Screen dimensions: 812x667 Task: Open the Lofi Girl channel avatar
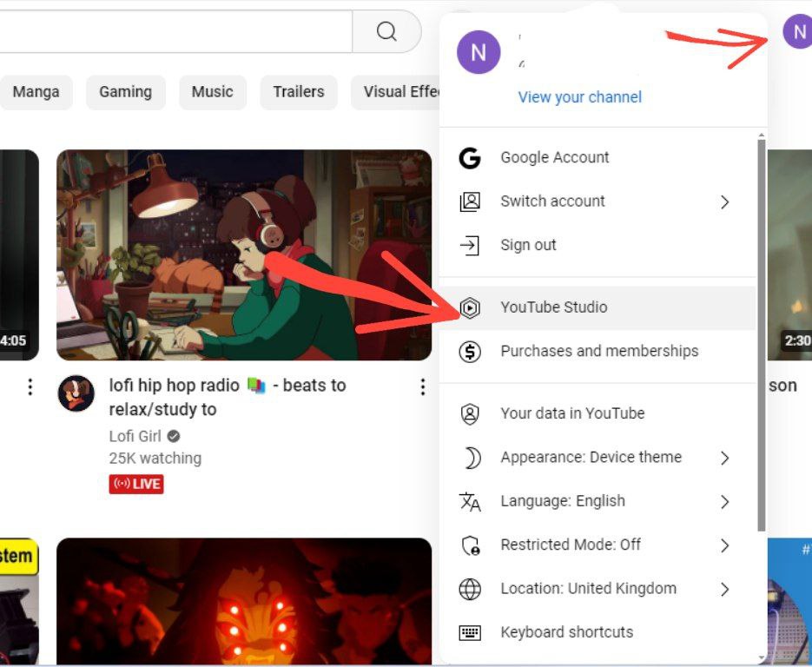[76, 393]
